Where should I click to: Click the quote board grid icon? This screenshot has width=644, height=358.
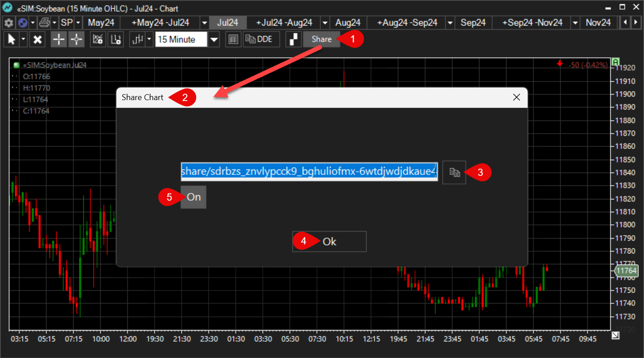pos(233,39)
